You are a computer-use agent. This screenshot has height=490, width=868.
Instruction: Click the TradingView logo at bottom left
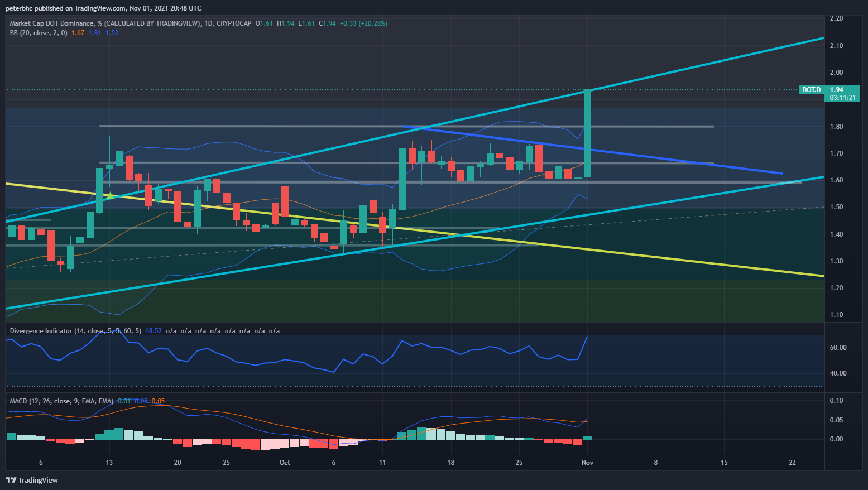[32, 480]
